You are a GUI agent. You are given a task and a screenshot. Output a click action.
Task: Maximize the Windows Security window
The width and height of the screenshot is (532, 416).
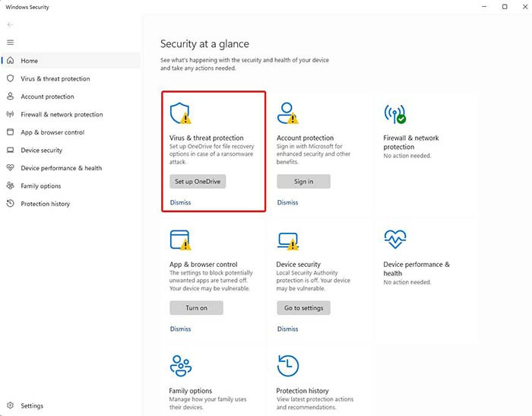[505, 6]
